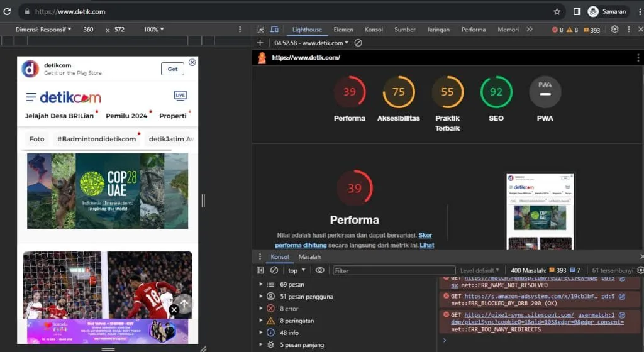
Task: Open device toolbar more options menu
Action: coord(240,30)
